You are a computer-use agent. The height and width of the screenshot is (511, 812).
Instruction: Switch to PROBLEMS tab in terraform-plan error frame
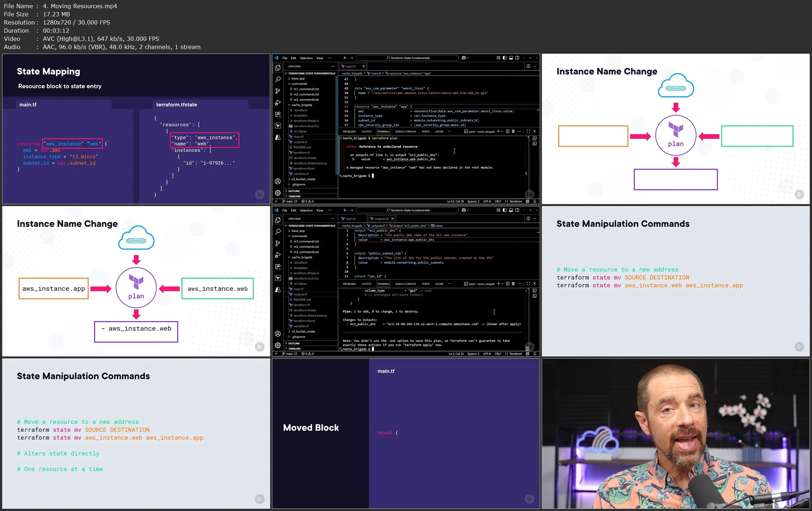pos(349,132)
